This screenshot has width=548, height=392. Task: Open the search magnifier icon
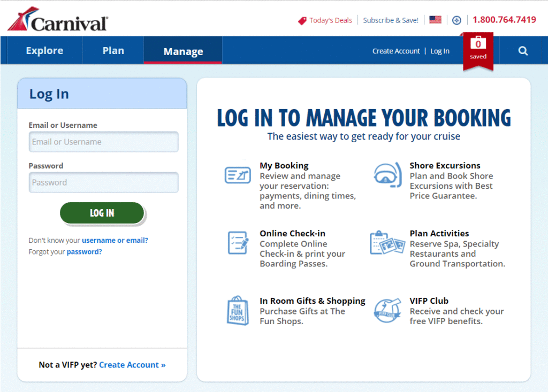(x=523, y=51)
